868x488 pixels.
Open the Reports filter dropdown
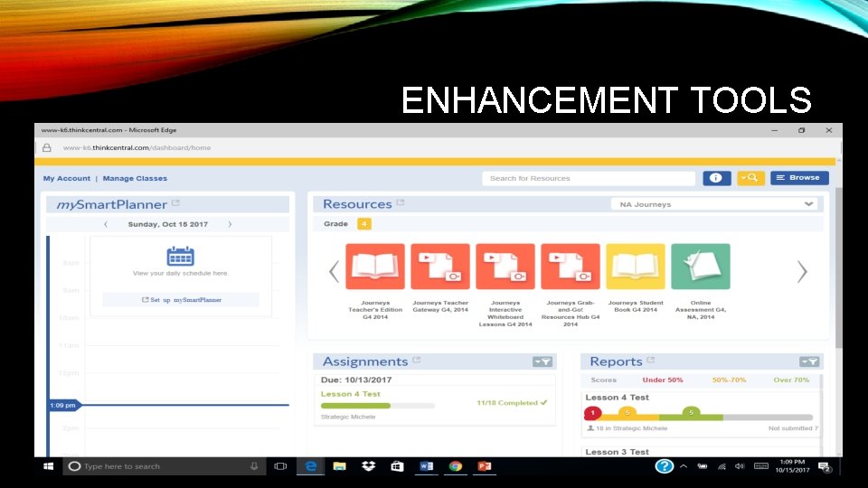click(x=809, y=361)
